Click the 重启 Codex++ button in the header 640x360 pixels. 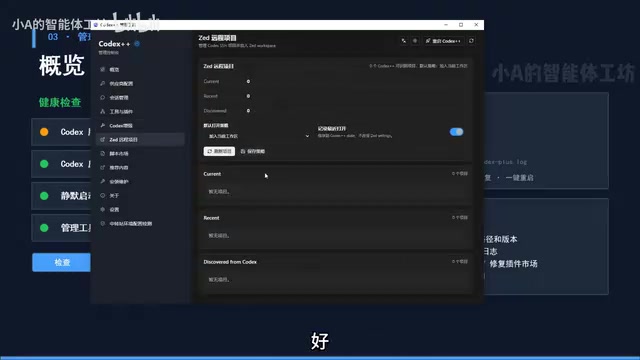point(443,41)
